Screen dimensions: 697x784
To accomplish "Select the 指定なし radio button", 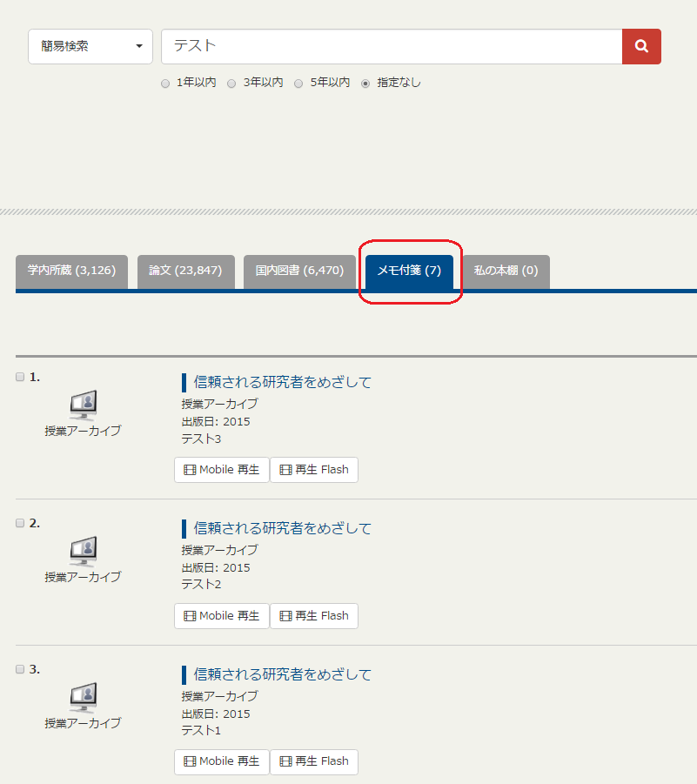I will point(365,84).
